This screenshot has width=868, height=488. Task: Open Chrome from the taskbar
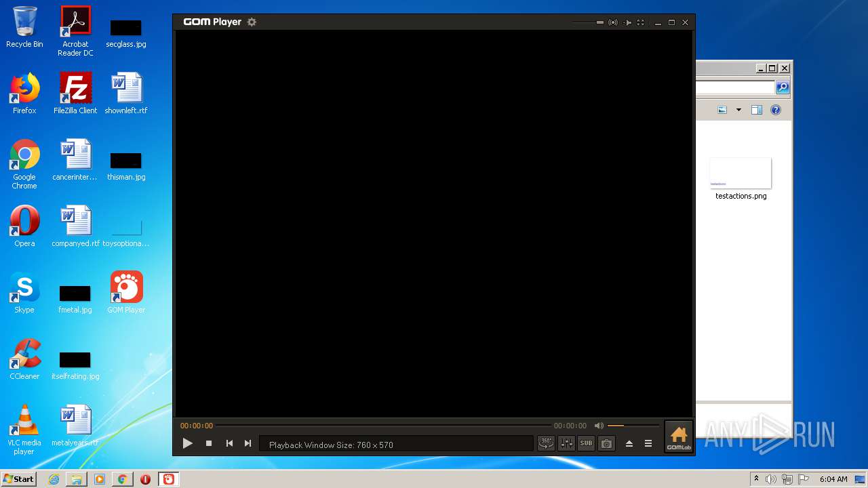point(123,479)
